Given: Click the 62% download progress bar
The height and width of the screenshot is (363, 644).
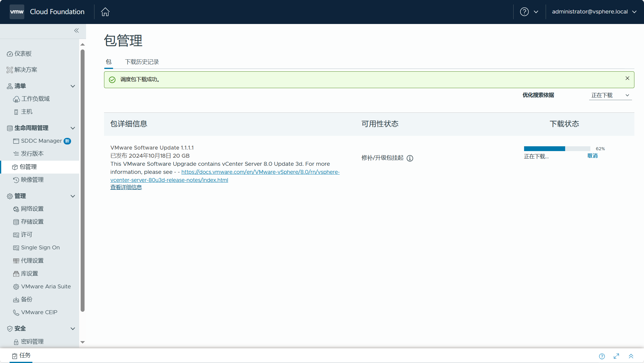Looking at the screenshot, I should [x=557, y=149].
